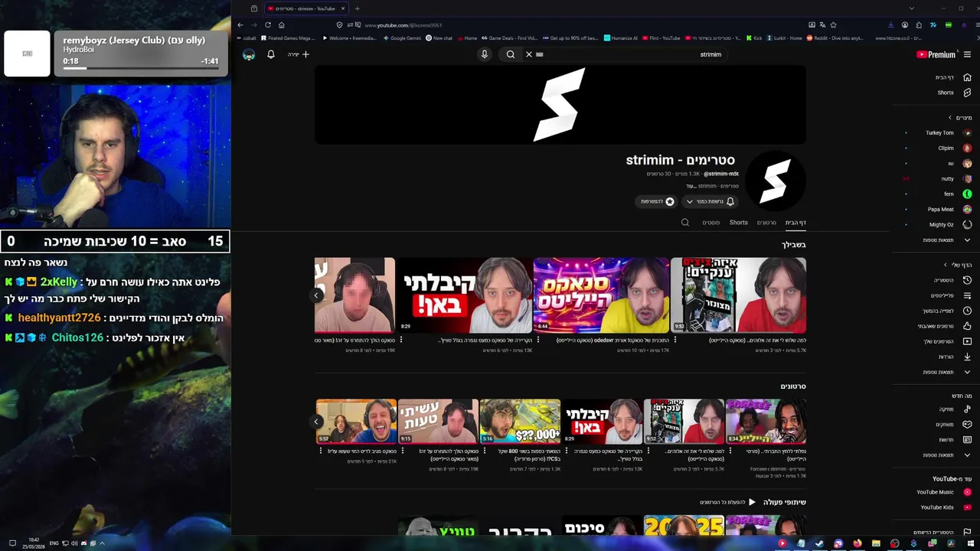This screenshot has height=551, width=980.
Task: Click the browser reload button
Action: pos(267,25)
